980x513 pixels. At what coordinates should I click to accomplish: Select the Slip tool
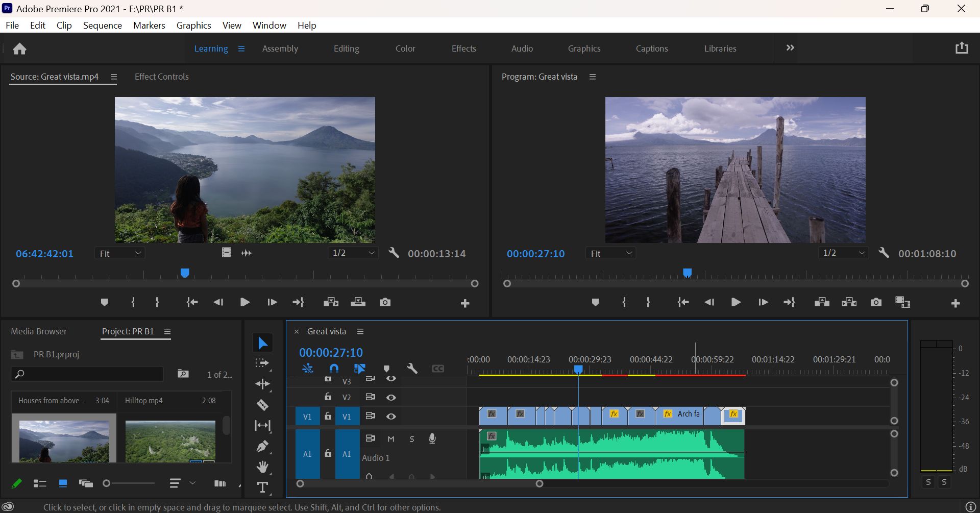point(262,425)
